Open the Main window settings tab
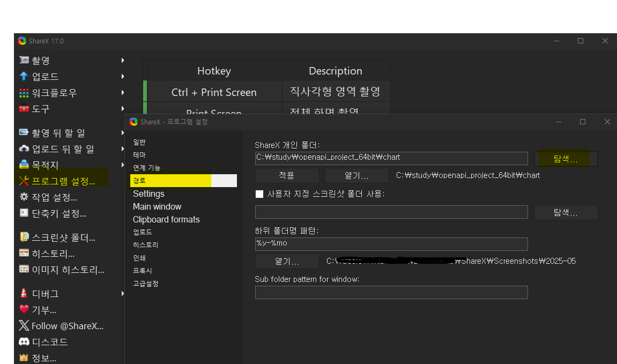The width and height of the screenshot is (617, 364). point(157,206)
